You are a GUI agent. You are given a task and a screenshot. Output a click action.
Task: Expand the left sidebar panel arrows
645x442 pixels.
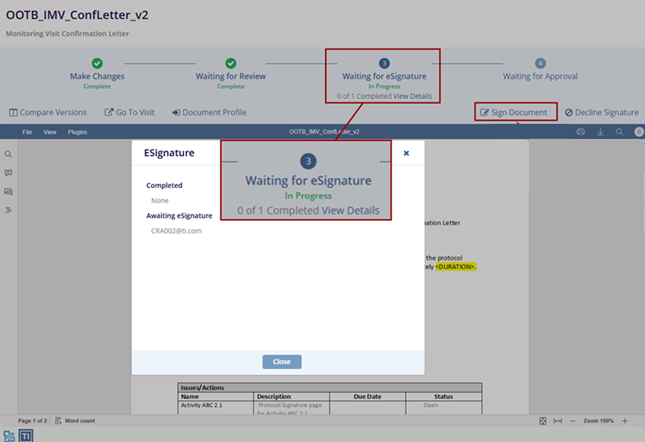(x=9, y=210)
